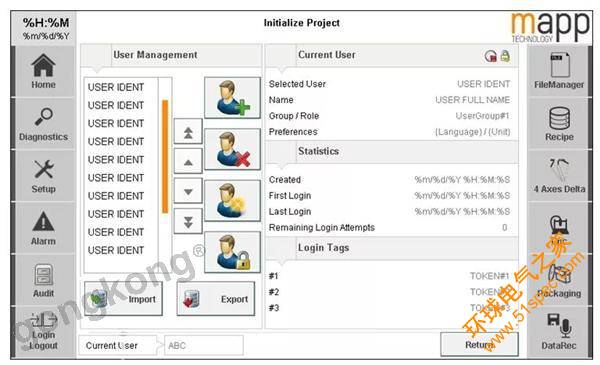This screenshot has width=600, height=365.
Task: Click the user lock password icon
Action: [232, 252]
